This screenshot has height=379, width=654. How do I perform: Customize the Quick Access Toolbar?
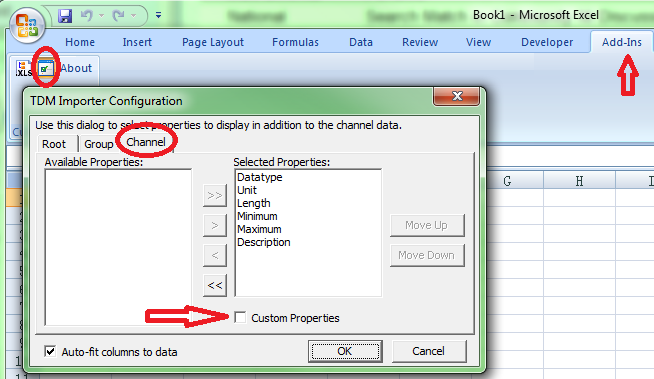158,15
